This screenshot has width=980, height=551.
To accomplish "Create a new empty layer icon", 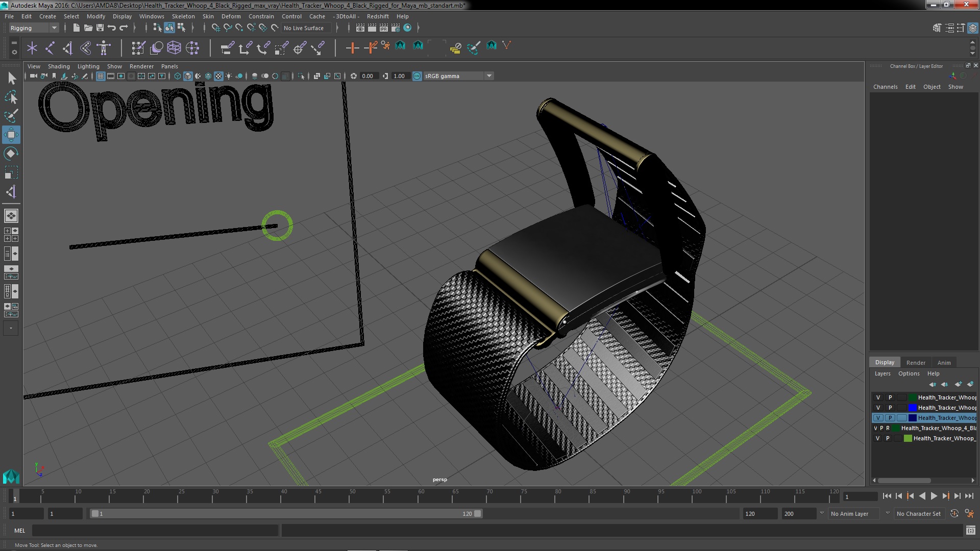I will click(x=958, y=384).
